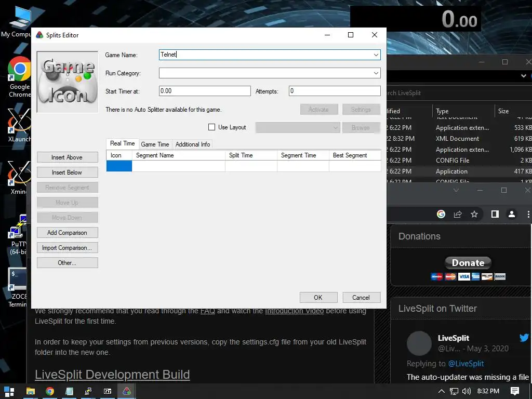Click the Import Comparison... button

67,248
